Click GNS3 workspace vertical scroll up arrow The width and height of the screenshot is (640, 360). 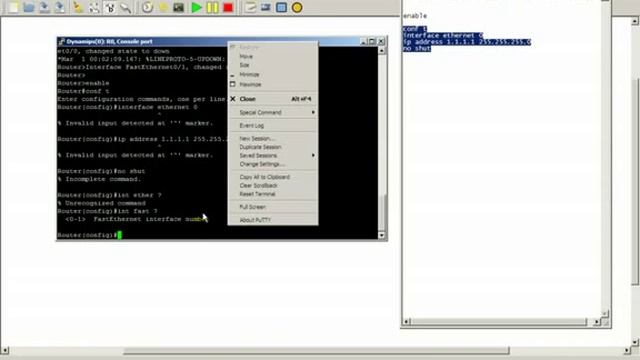[x=636, y=21]
